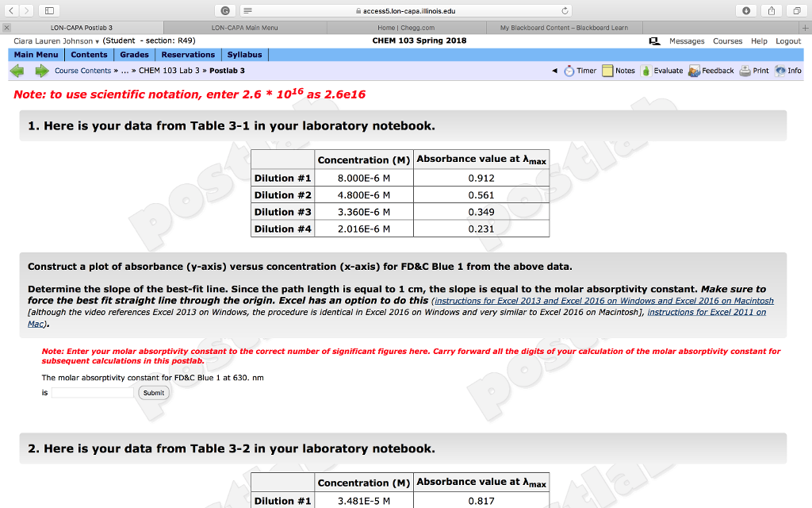Start the Timer for this assignment
The width and height of the screenshot is (812, 508).
(x=569, y=71)
